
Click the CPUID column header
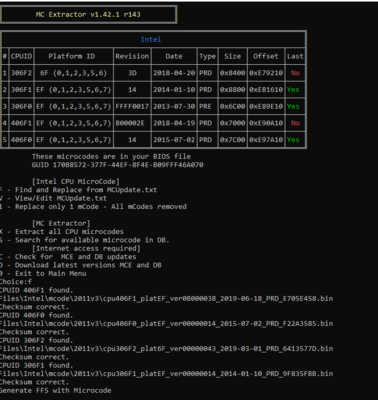tap(21, 56)
